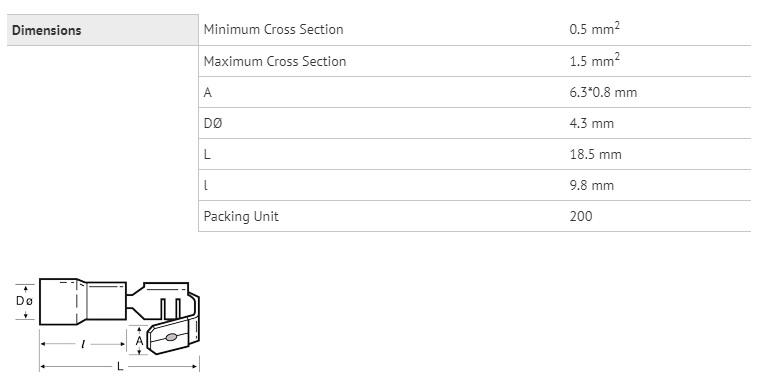
Task: Click the row label A
Action: [207, 92]
